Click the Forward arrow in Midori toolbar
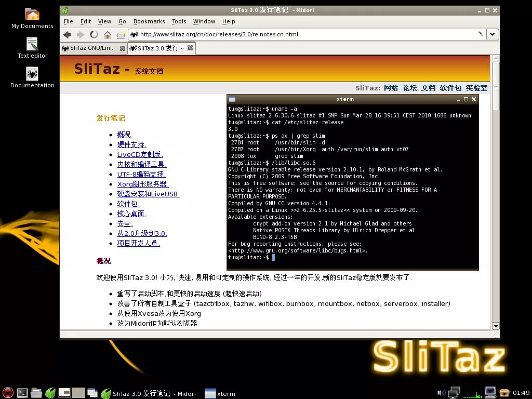Viewport: 532px width, 399px height. click(x=81, y=34)
